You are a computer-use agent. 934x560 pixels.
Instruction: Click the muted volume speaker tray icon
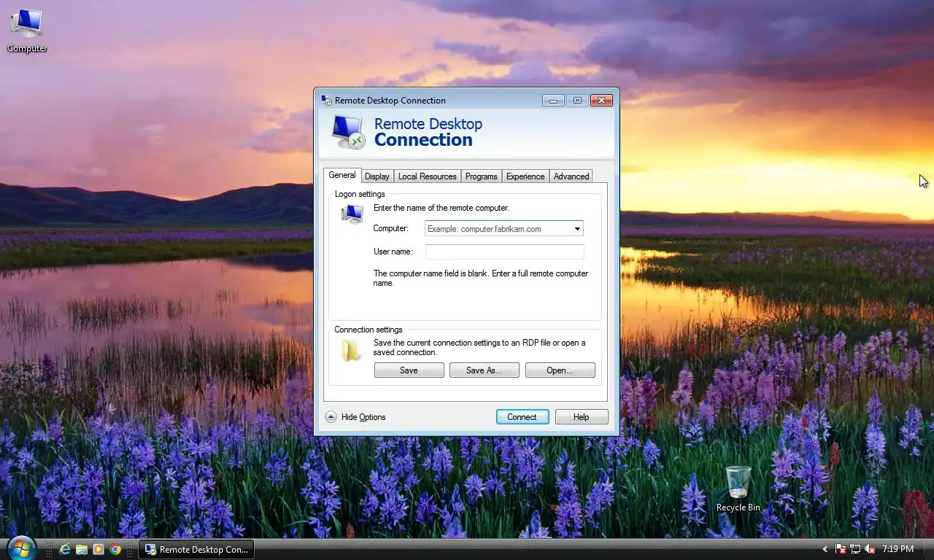click(870, 549)
